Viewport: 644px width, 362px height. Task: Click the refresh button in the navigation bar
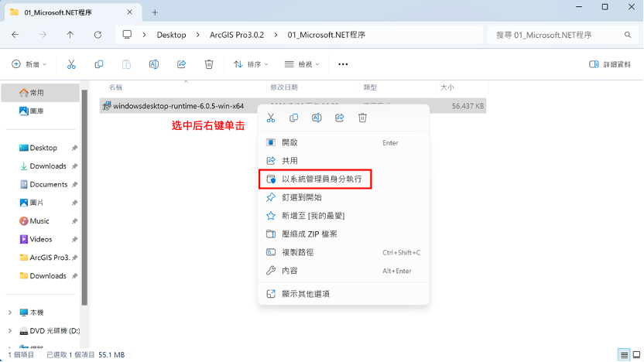(x=98, y=35)
